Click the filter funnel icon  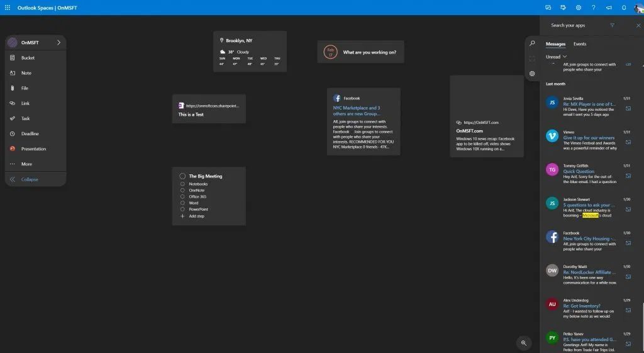[612, 25]
